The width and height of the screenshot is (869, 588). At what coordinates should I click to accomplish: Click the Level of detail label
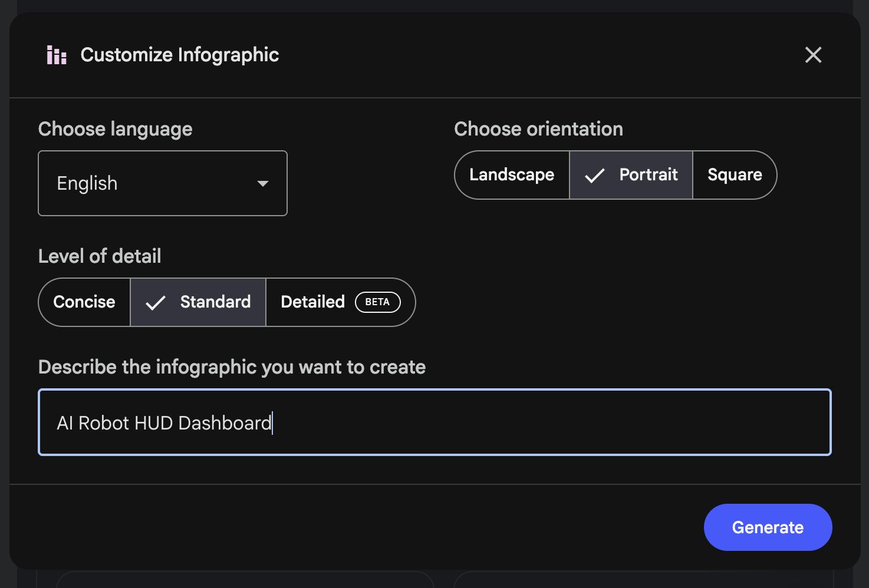(100, 256)
